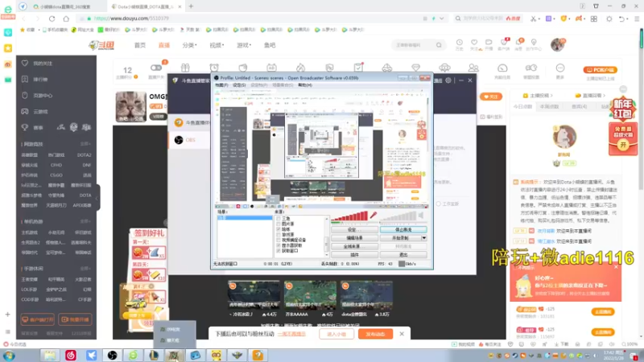Go to 首页 home tab on Douyu
Viewport: 644px width, 362px height.
coord(140,45)
